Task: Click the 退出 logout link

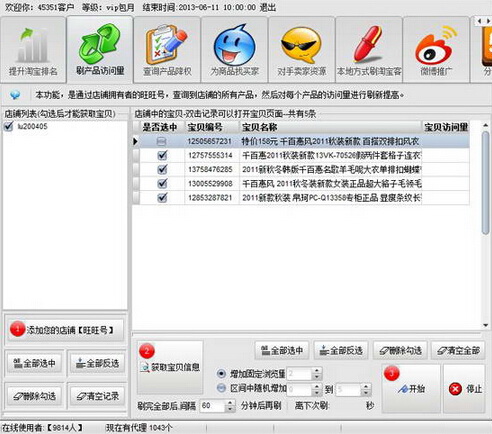Action: [268, 7]
